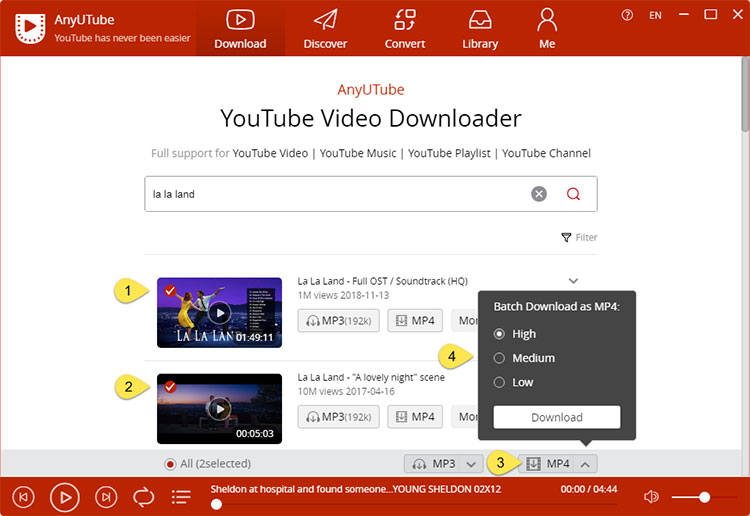Image resolution: width=750 pixels, height=516 pixels.
Task: Expand the batch MP3 quality dropdown arrow
Action: pos(471,464)
